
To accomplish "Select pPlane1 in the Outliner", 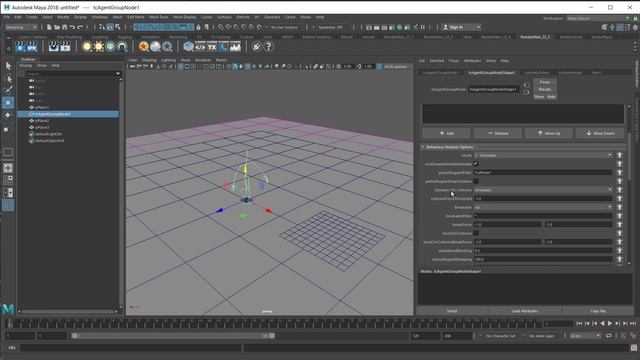I will pos(42,107).
